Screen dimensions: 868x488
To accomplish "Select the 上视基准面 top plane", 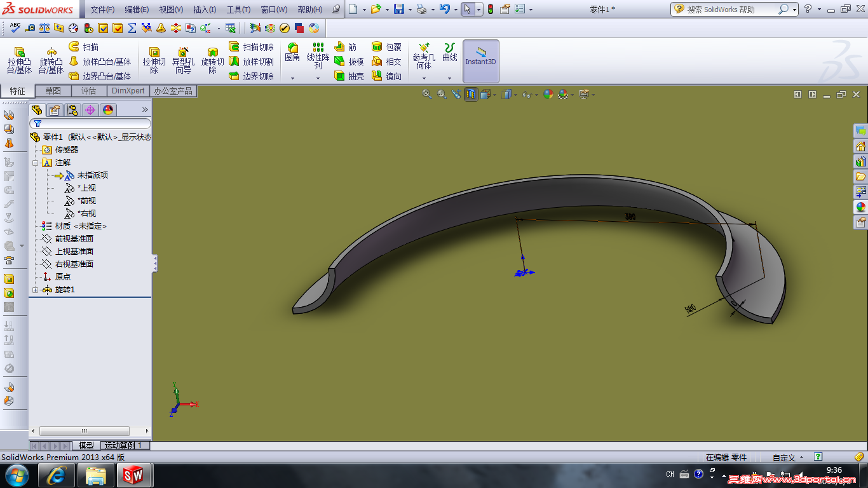I will pyautogui.click(x=68, y=252).
